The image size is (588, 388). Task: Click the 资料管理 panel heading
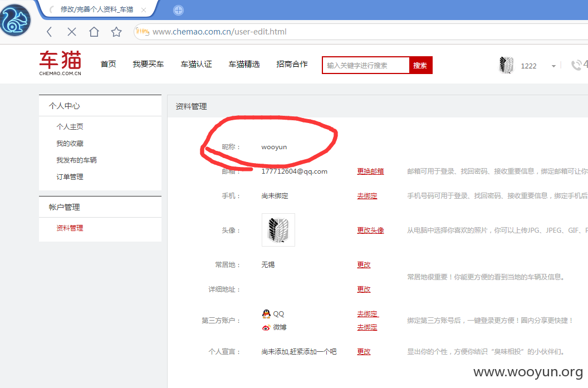tap(191, 106)
